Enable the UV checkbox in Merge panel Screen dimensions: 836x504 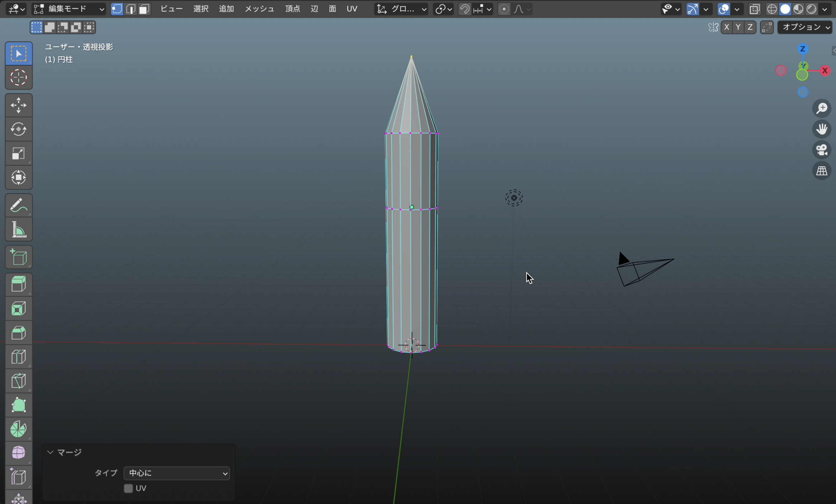coord(128,488)
